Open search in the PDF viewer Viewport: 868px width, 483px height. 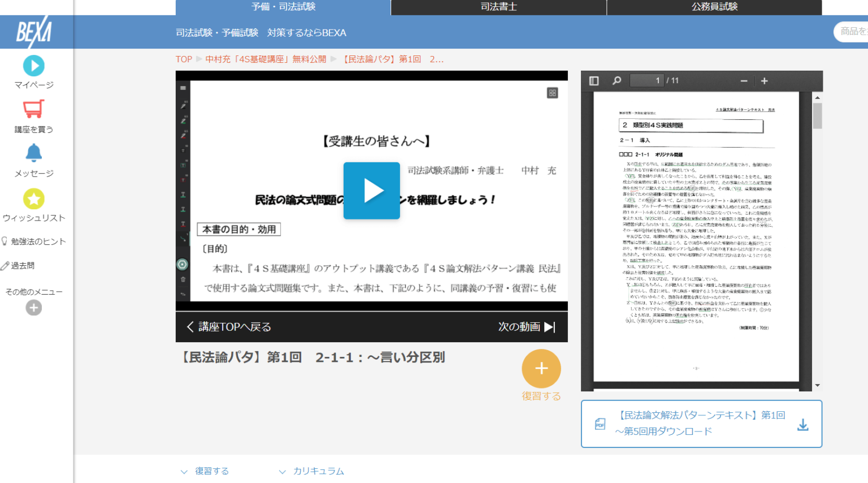617,81
